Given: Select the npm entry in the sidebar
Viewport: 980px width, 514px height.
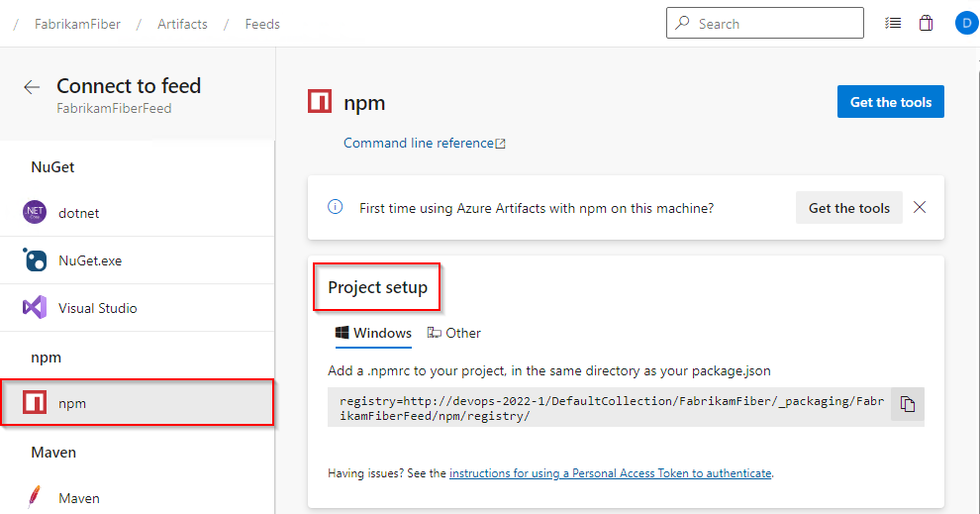Looking at the screenshot, I should pyautogui.click(x=138, y=403).
